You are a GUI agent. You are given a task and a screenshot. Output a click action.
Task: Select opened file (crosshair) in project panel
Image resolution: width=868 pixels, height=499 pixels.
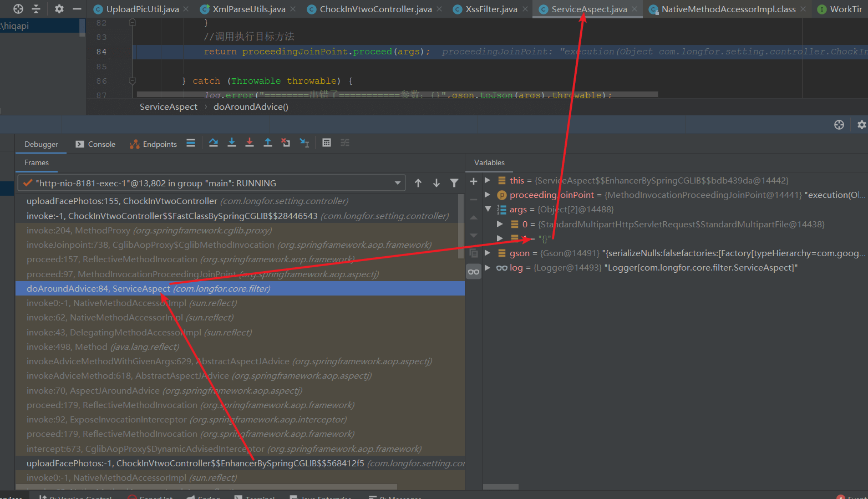pos(18,9)
